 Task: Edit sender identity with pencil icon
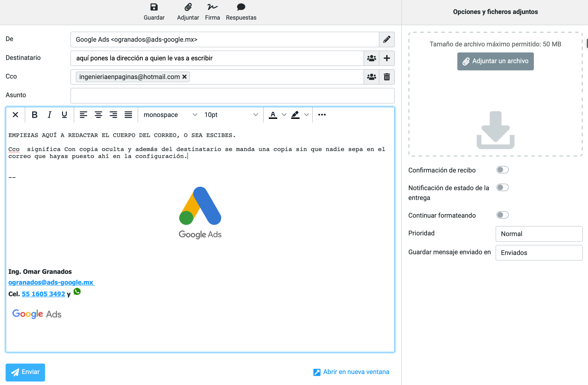pyautogui.click(x=387, y=39)
